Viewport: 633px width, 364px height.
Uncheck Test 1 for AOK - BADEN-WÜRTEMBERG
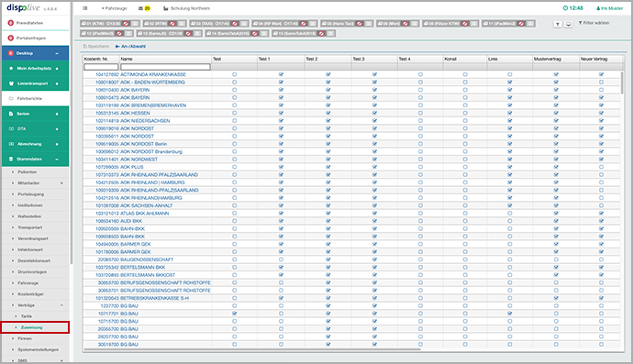(281, 83)
